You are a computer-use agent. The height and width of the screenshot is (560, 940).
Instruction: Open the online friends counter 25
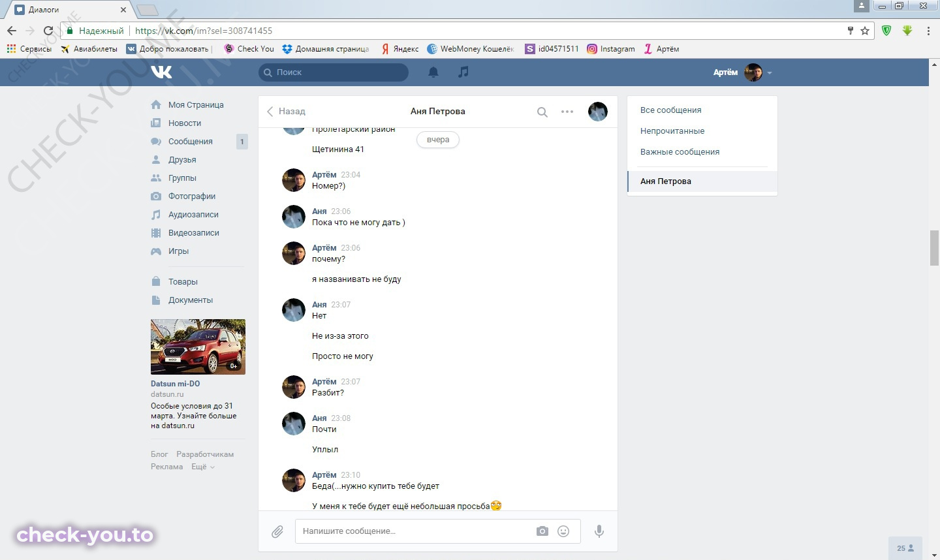click(x=905, y=548)
